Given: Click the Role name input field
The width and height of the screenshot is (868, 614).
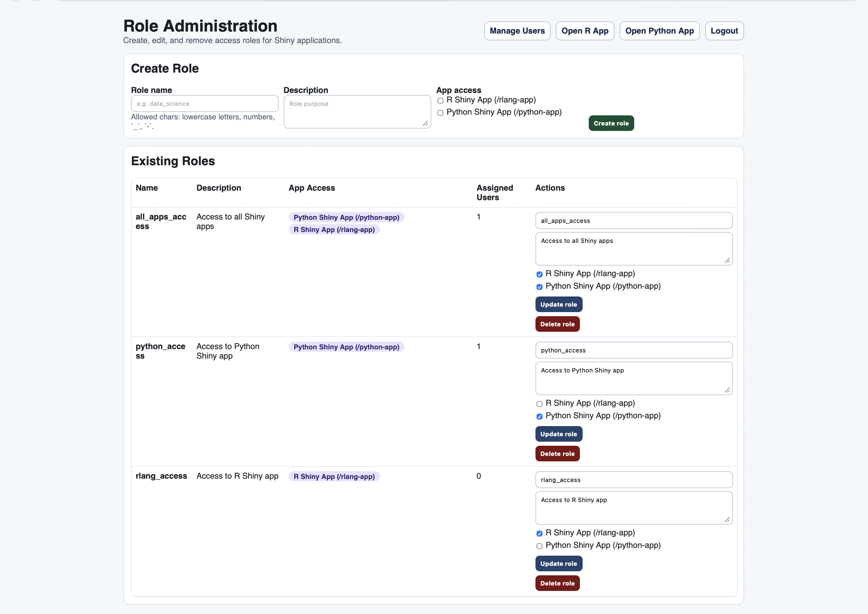Looking at the screenshot, I should (x=204, y=103).
